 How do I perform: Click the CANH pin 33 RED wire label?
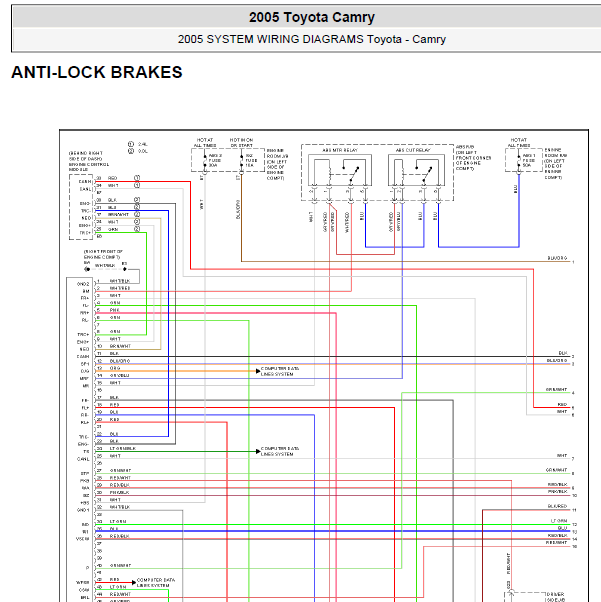(113, 178)
